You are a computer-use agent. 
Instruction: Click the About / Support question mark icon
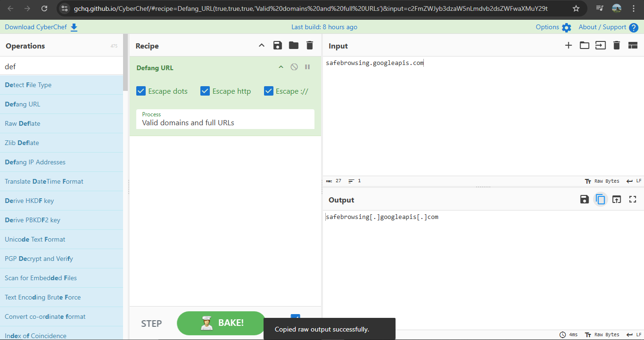click(x=634, y=28)
